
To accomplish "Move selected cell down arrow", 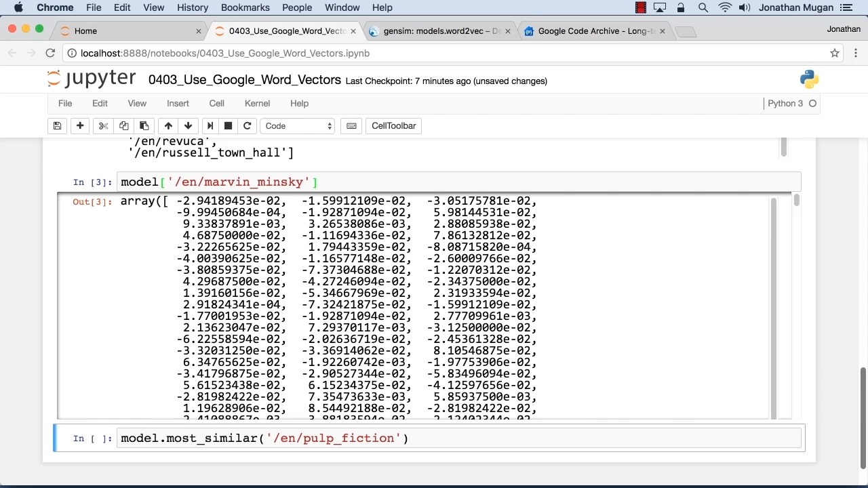I will click(188, 125).
